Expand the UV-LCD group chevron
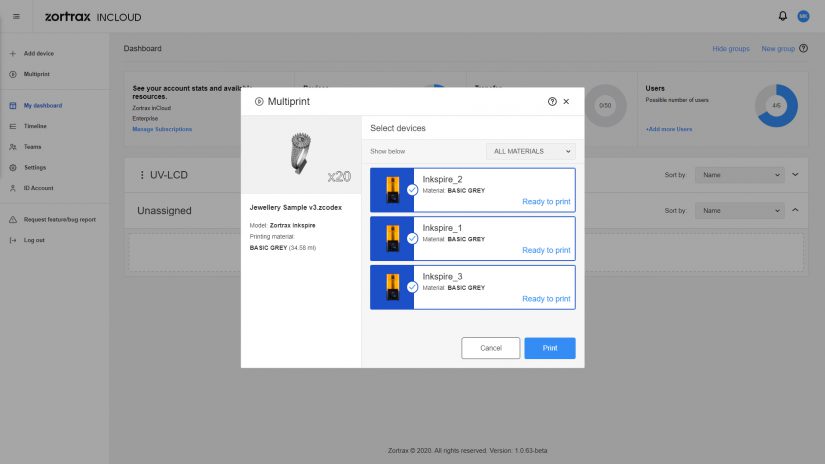This screenshot has width=825, height=464. pos(795,175)
